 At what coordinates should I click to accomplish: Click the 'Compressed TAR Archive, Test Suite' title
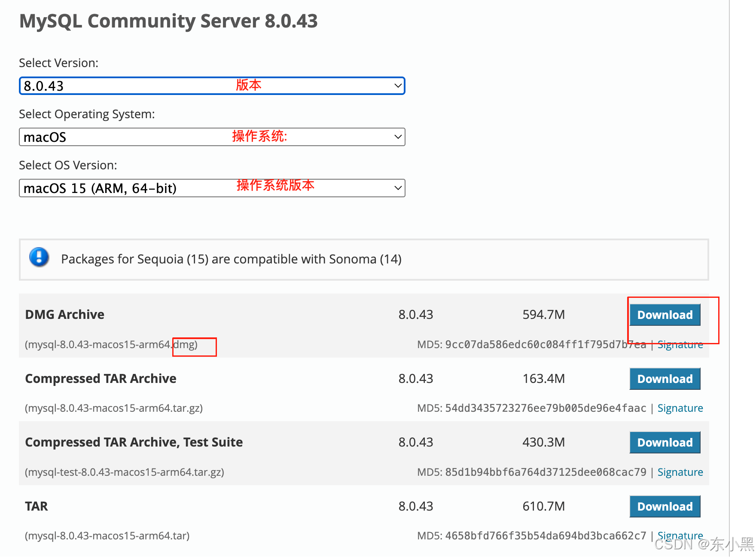point(134,442)
